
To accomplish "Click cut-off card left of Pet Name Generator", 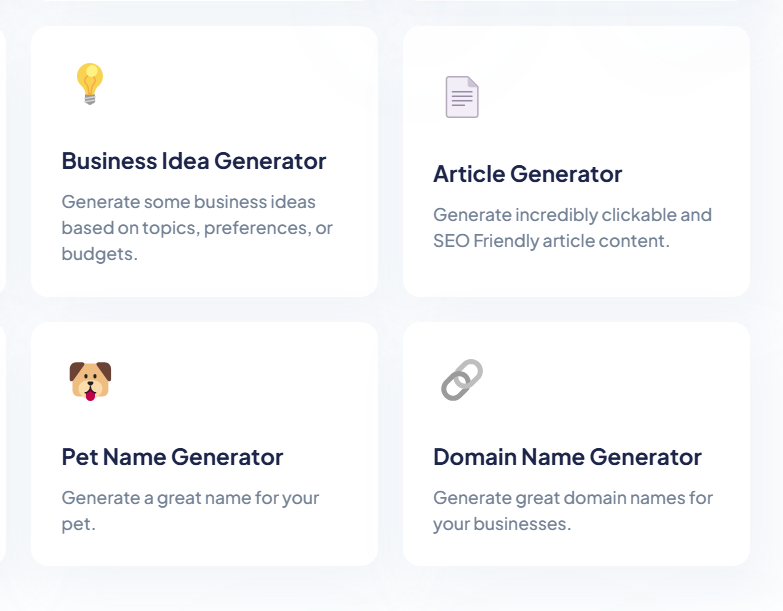I will click(x=2, y=444).
